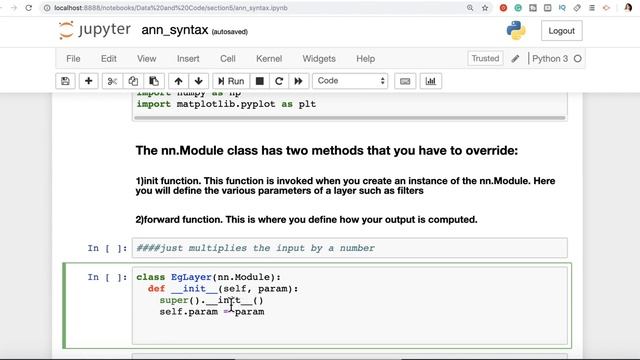Viewport: 640px width, 360px height.
Task: Click the zoom magnifier in address bar
Action: 470,8
